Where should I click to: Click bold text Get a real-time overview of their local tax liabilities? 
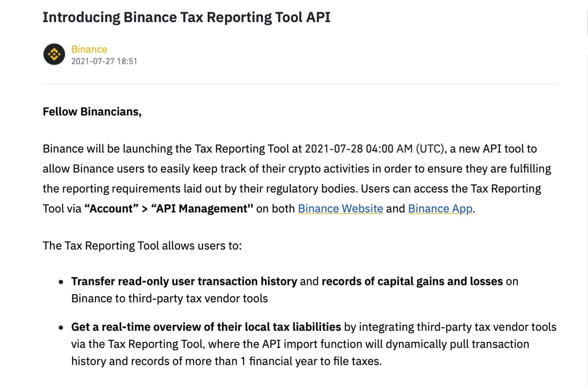[206, 327]
